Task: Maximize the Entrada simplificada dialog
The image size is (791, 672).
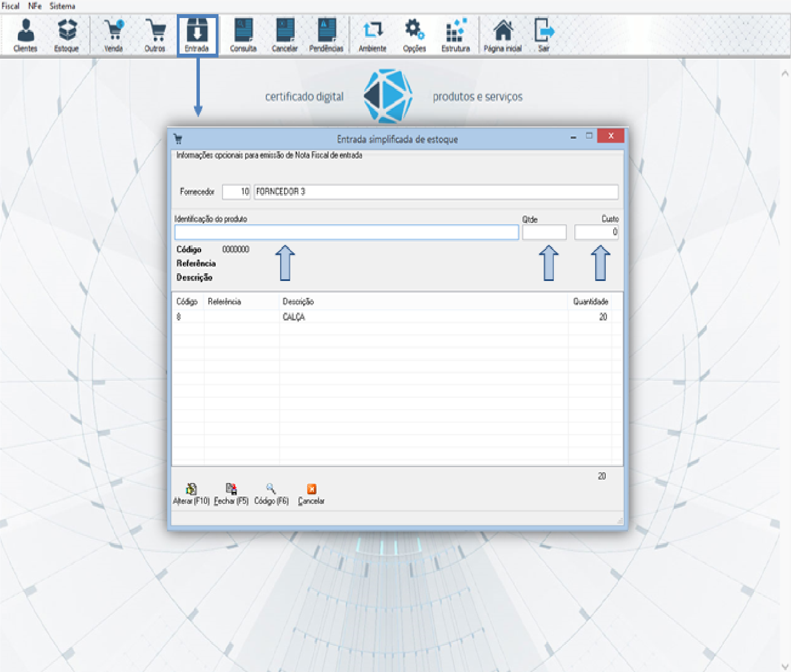Action: pyautogui.click(x=589, y=136)
